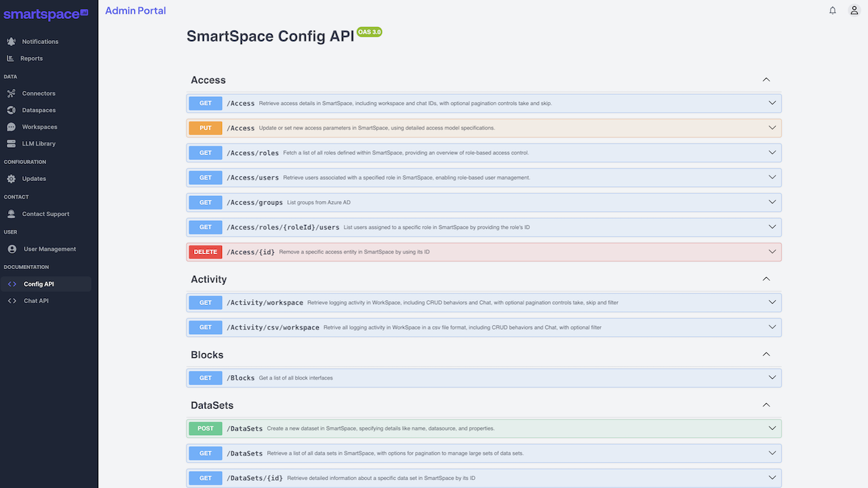Image resolution: width=868 pixels, height=488 pixels.
Task: Click the DELETE method badge for /Access/{id}
Action: click(205, 252)
